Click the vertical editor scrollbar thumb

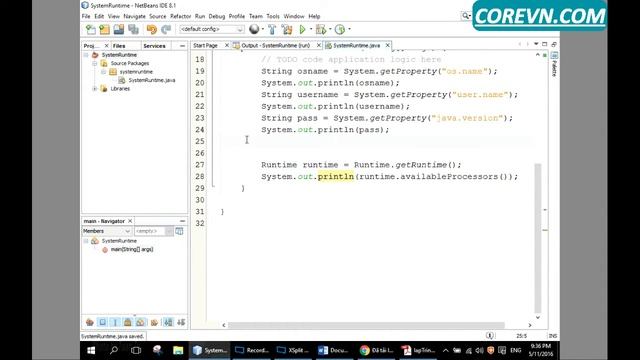click(x=538, y=238)
